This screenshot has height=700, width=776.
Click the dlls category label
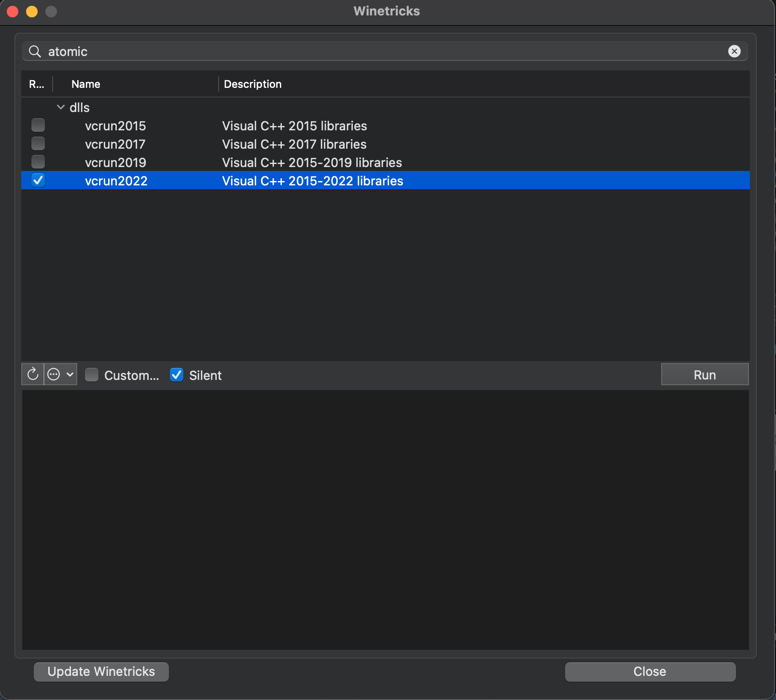80,108
